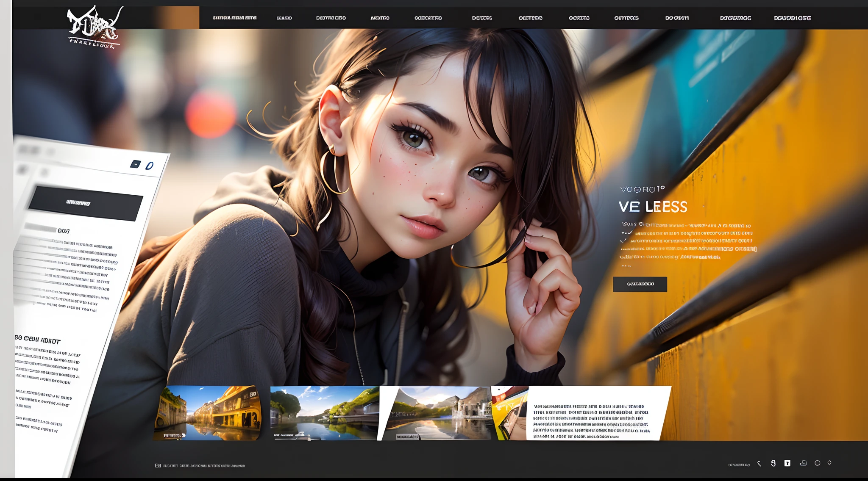The image size is (868, 481).
Task: Click the printer-like device icon in the footer
Action: click(803, 463)
